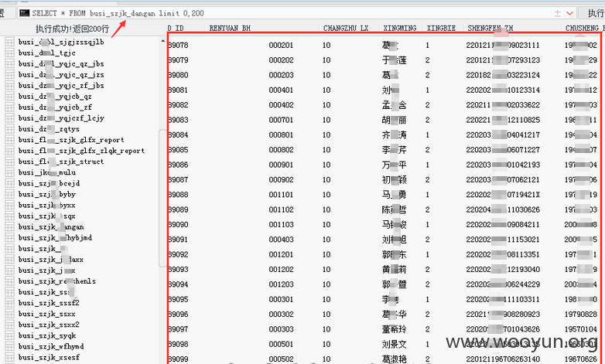Select the table ending in _yqjc_qz_jbs

pyautogui.click(x=61, y=63)
